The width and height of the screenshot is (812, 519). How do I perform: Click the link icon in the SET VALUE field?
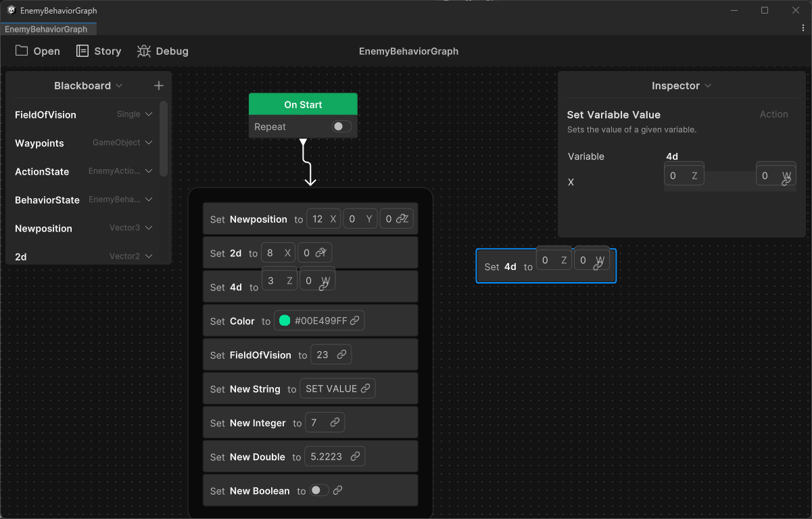tap(364, 388)
